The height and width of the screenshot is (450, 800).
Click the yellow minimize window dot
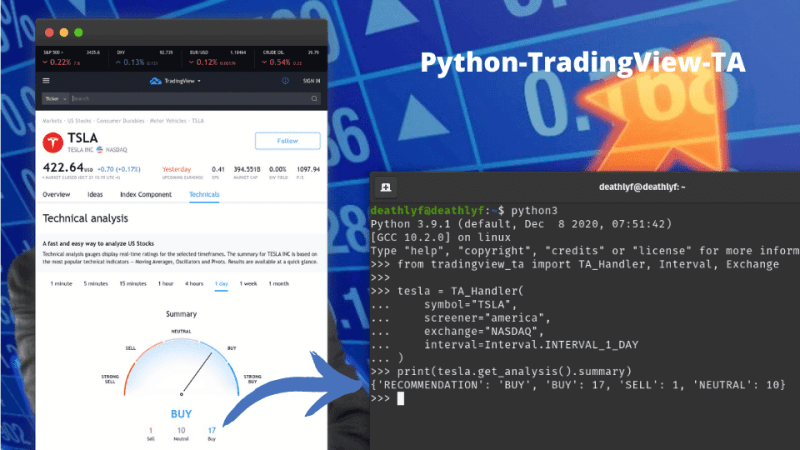(64, 33)
